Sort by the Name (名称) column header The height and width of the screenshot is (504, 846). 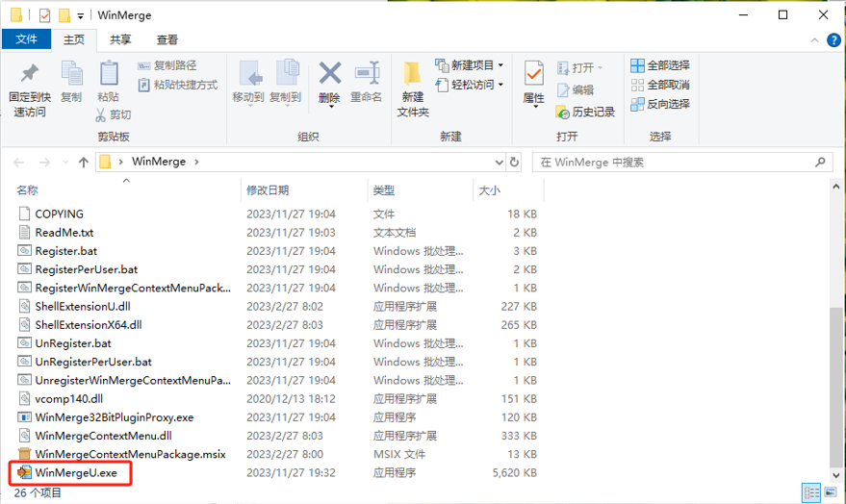tap(27, 190)
